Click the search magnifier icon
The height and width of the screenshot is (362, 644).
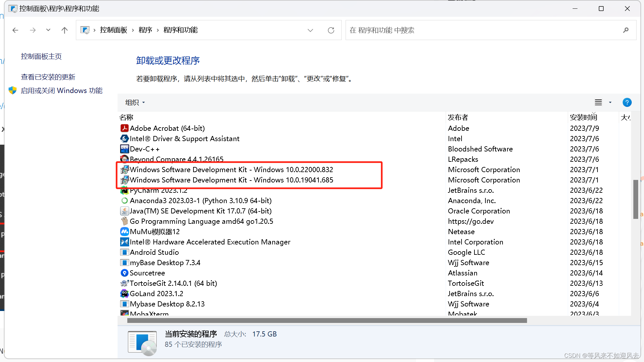(626, 30)
